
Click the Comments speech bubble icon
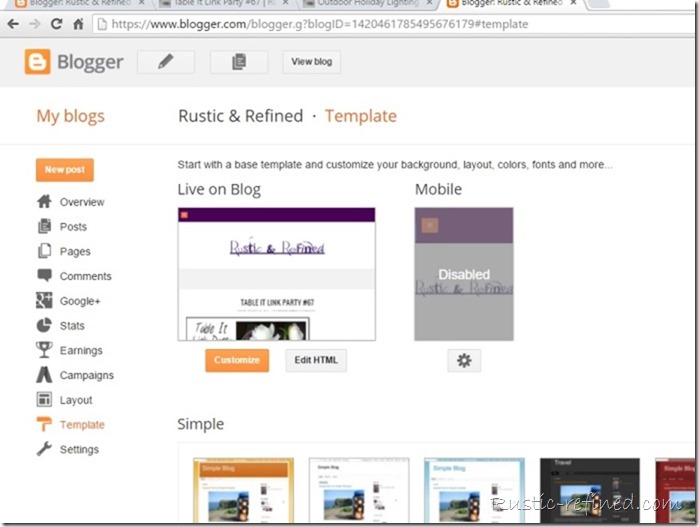click(44, 276)
